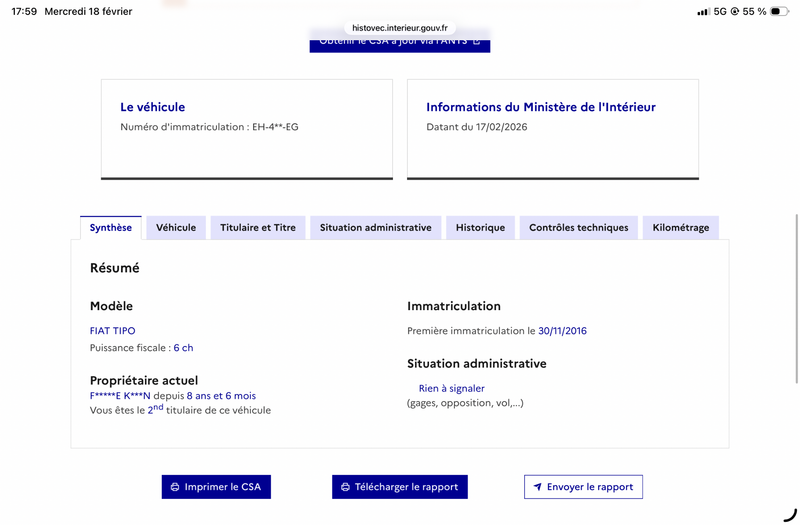Tap the orientation lock icon in status bar
Image resolution: width=800 pixels, height=525 pixels.
[x=735, y=11]
